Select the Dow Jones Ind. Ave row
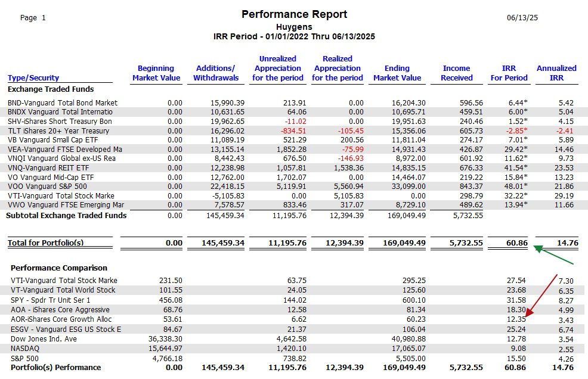This screenshot has height=379, width=588. (x=292, y=339)
